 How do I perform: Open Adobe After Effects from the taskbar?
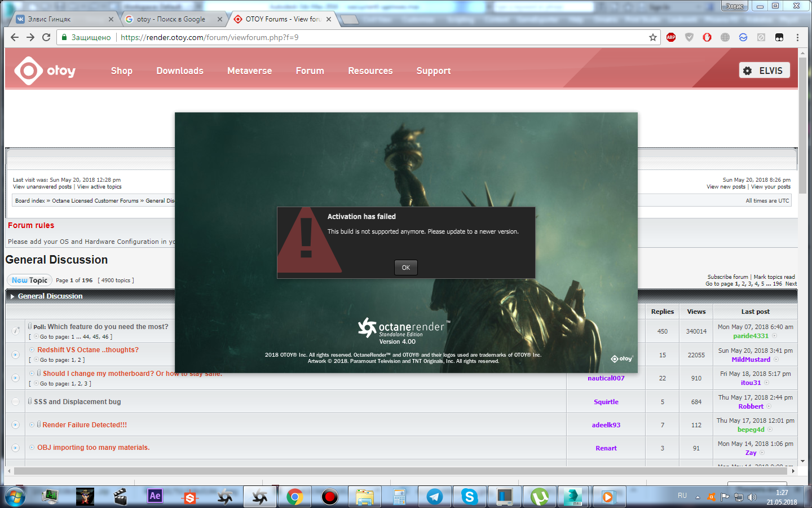click(155, 496)
